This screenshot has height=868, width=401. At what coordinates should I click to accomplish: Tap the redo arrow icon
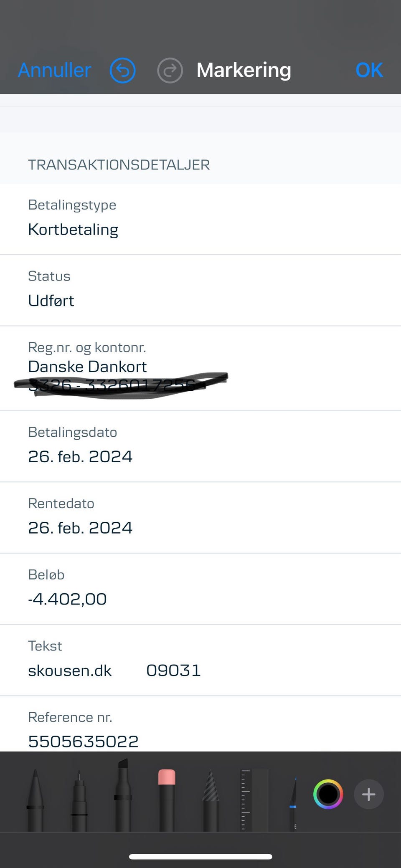click(170, 71)
